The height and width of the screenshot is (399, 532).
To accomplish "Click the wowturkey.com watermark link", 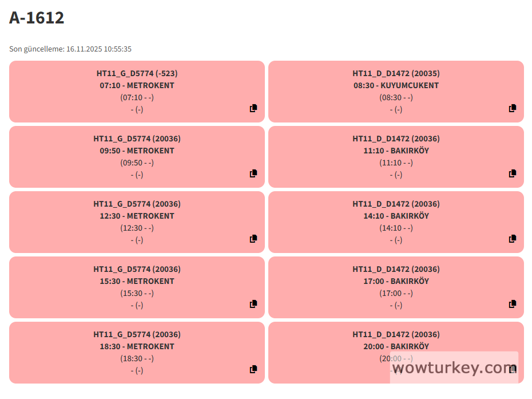I will point(454,368).
